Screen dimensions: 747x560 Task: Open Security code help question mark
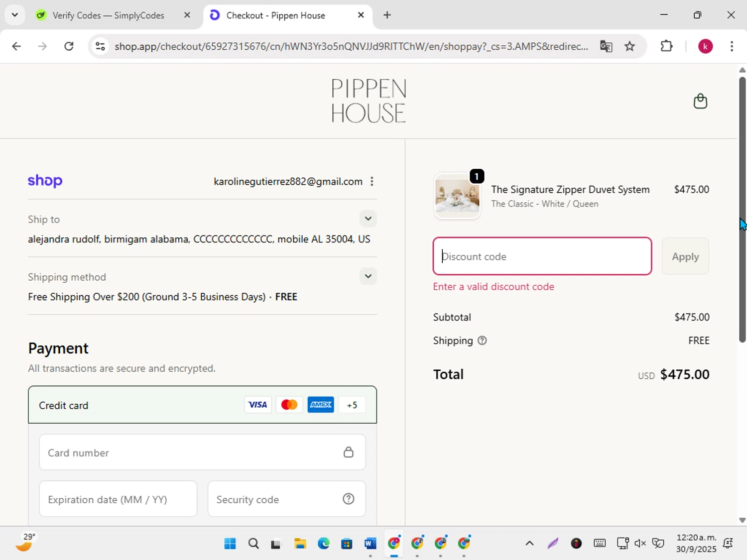(349, 499)
